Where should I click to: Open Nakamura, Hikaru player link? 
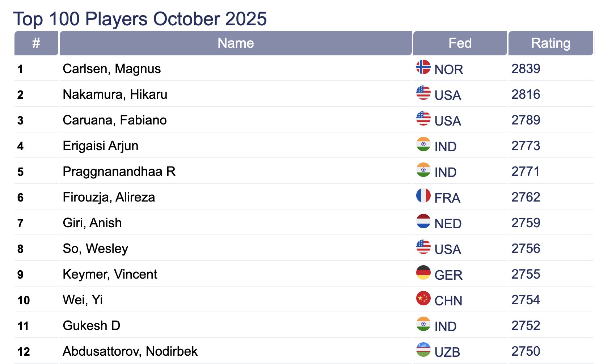pyautogui.click(x=115, y=94)
